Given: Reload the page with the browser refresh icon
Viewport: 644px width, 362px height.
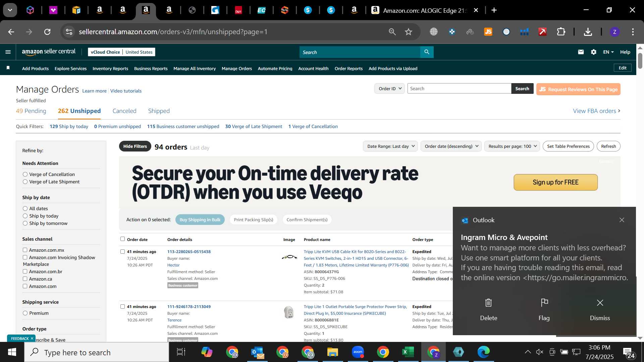Looking at the screenshot, I should point(47,32).
